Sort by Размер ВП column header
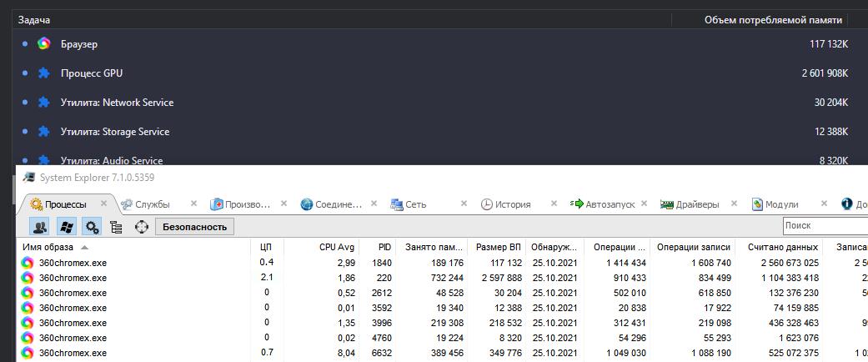Screen dimensions: 868x362 pos(497,247)
